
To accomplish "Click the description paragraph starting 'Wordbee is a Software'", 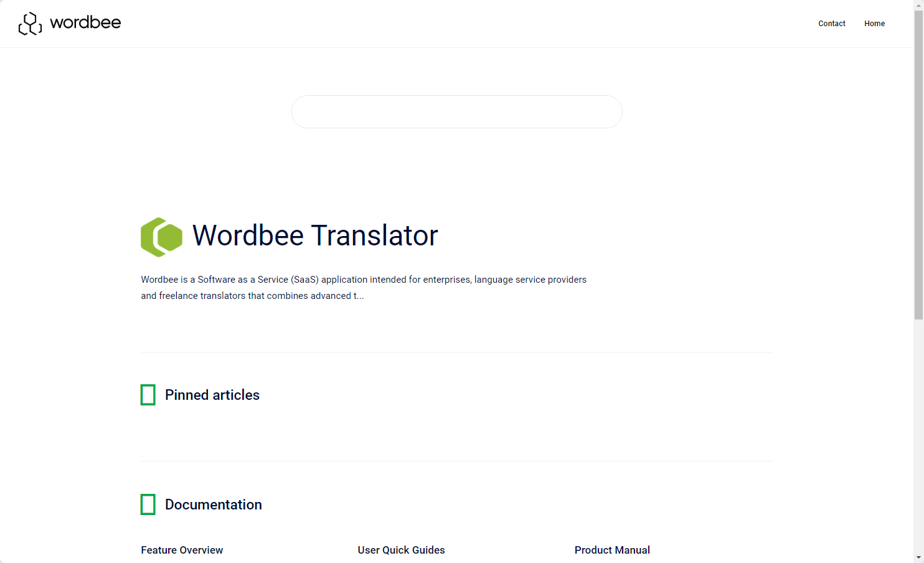I will (364, 288).
